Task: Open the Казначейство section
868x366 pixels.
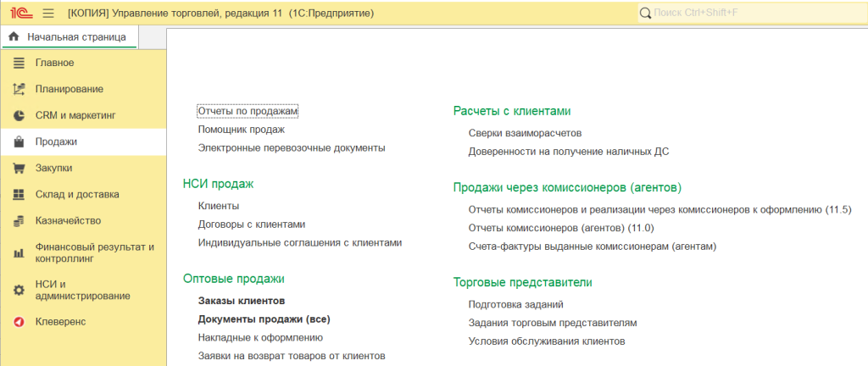Action: (83, 221)
